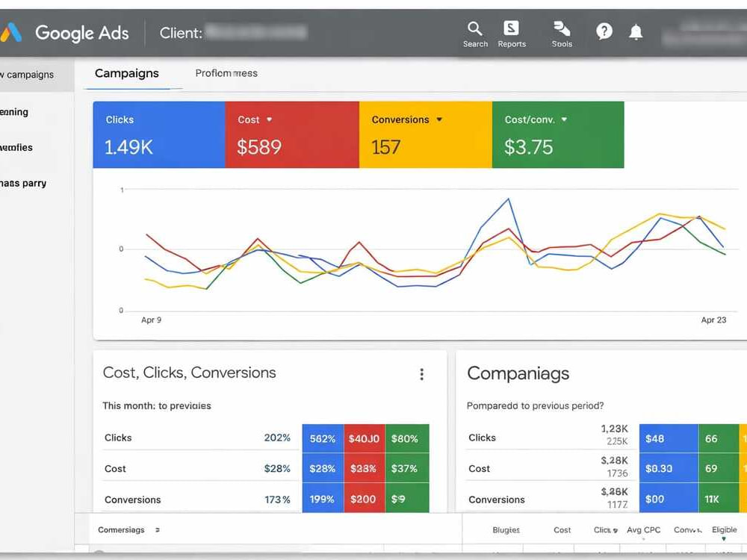Open the Reports icon
Image resolution: width=747 pixels, height=560 pixels.
512,34
